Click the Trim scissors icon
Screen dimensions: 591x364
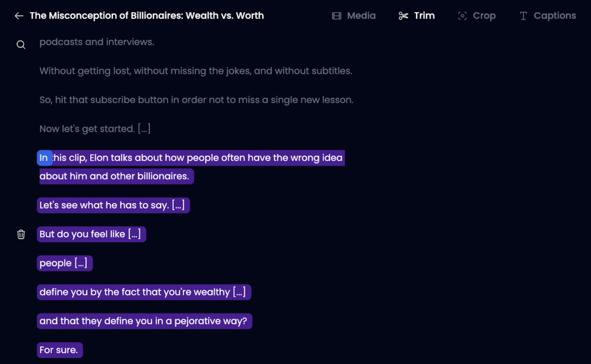point(403,16)
